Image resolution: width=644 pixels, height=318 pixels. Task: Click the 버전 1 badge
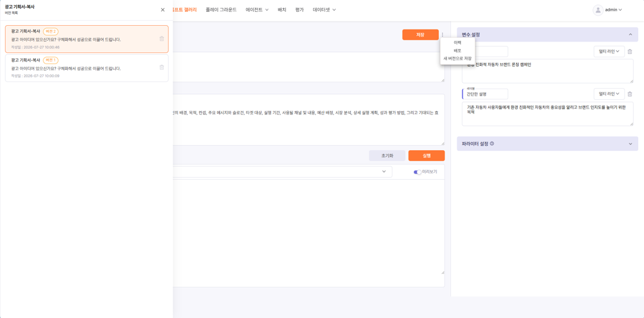pyautogui.click(x=50, y=60)
